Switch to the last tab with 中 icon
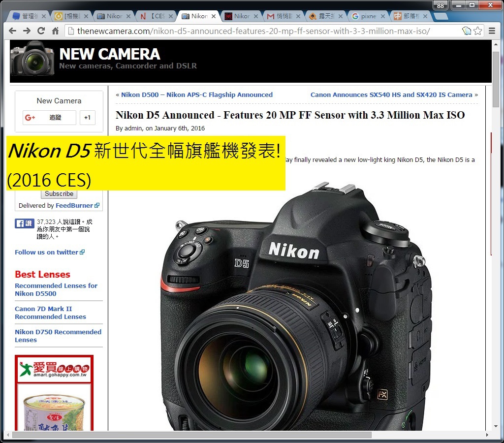 [410, 16]
